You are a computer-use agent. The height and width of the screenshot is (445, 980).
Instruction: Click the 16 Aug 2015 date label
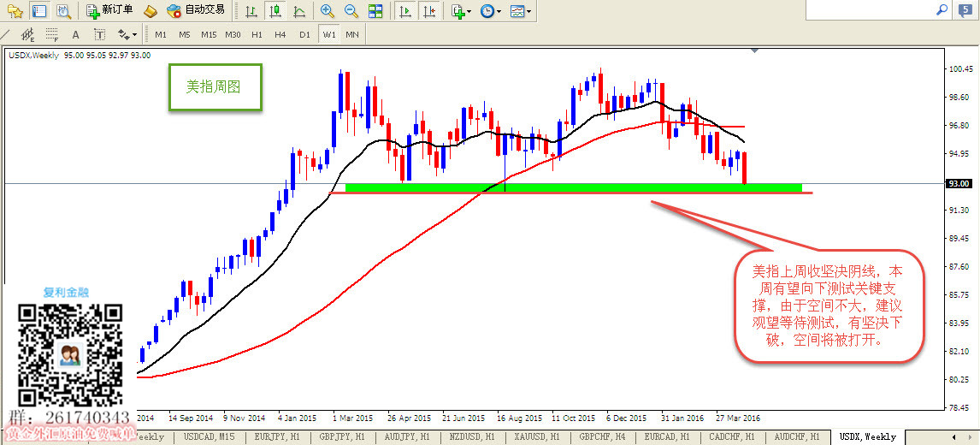(519, 418)
